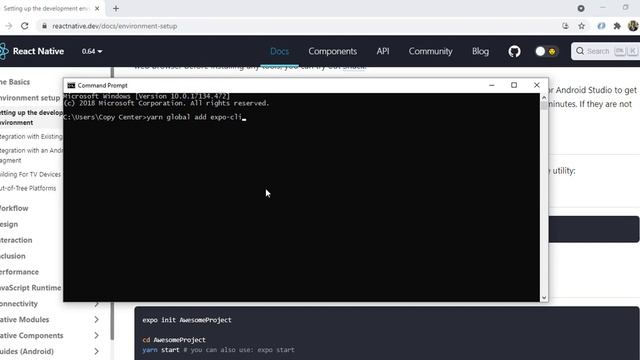
Task: Expand Connectivity category chevron
Action: (96, 304)
